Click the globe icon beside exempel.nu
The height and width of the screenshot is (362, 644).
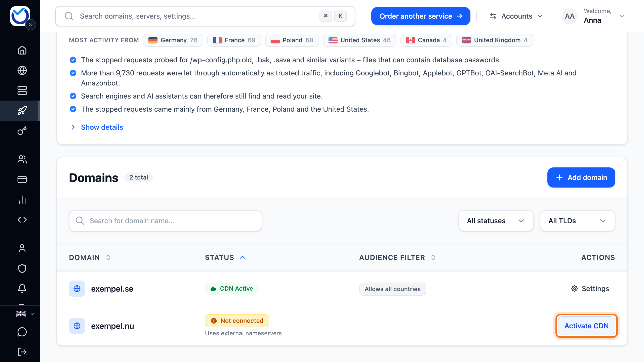pyautogui.click(x=77, y=326)
